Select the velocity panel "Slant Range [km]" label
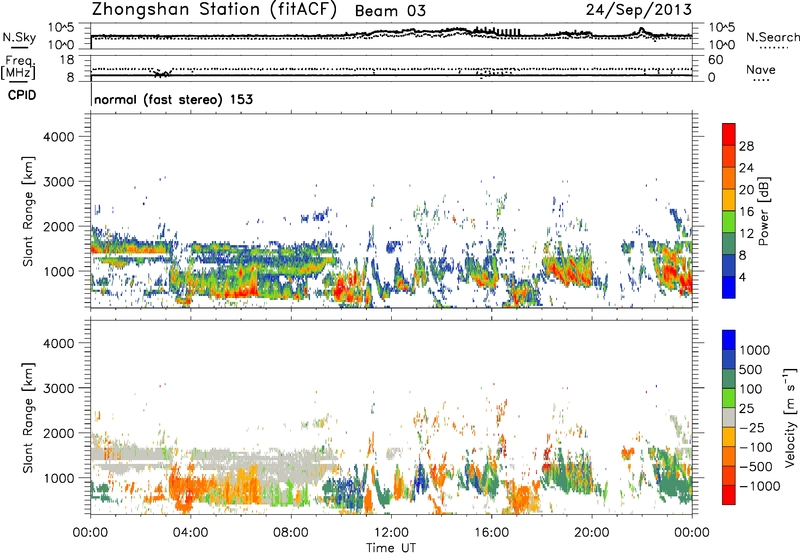 coord(28,418)
